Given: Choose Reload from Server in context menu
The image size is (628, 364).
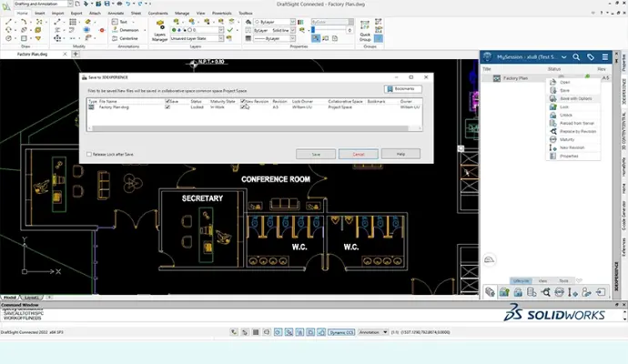Looking at the screenshot, I should [x=572, y=124].
